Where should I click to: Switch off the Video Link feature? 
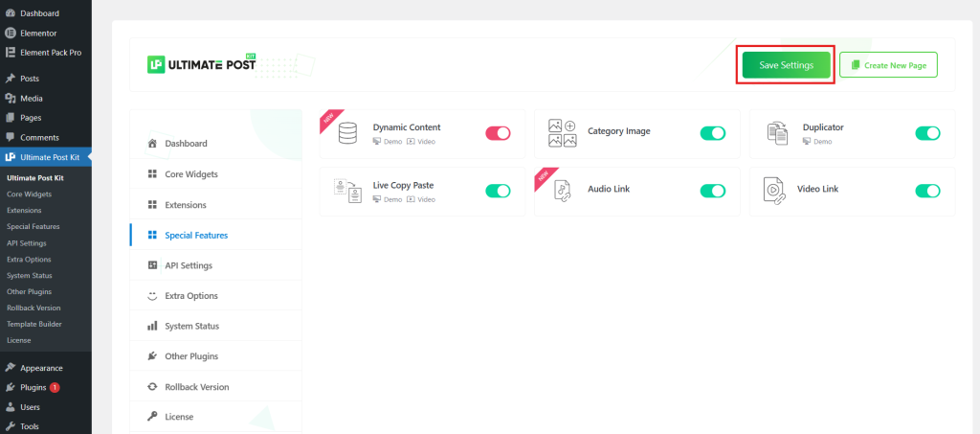click(x=927, y=191)
